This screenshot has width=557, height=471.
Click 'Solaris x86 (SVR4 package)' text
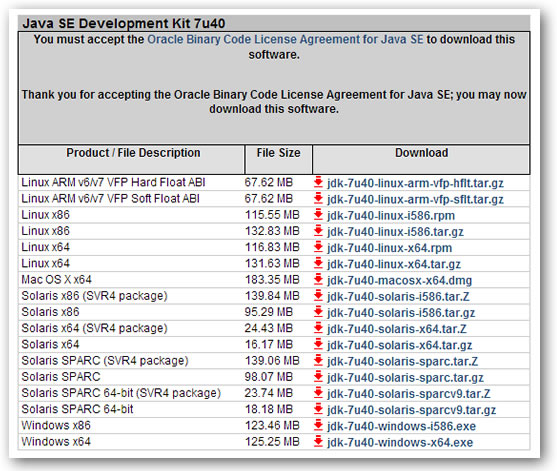pos(94,296)
